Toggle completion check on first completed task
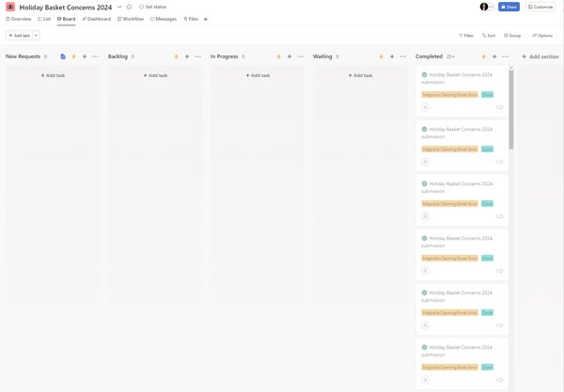Viewport: 564px width, 392px height. (424, 75)
